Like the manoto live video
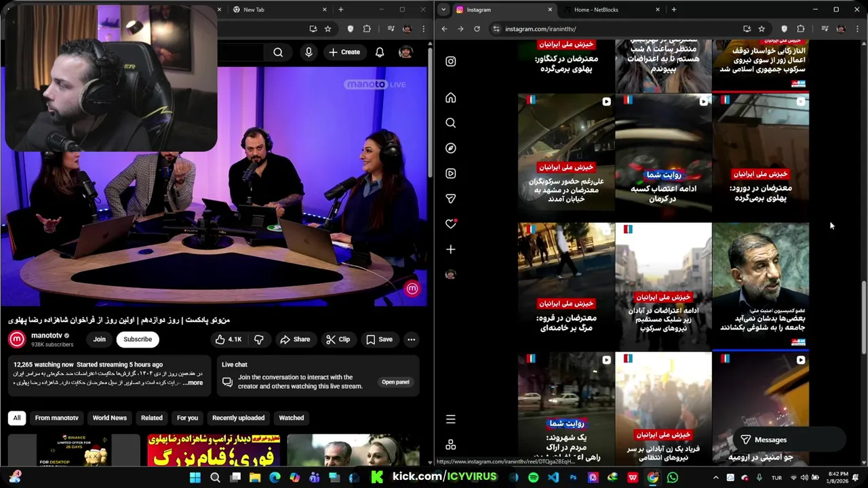Viewport: 868px width, 488px height. tap(228, 340)
